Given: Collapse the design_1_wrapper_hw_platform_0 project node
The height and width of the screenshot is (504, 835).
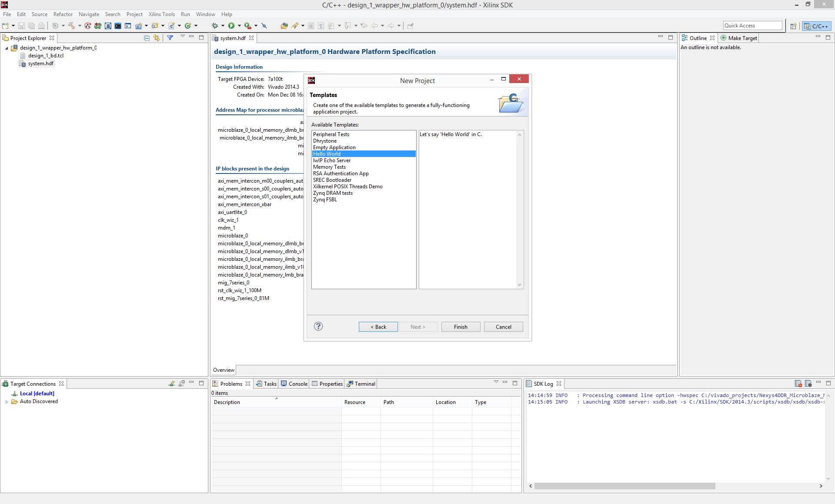Looking at the screenshot, I should coord(7,48).
